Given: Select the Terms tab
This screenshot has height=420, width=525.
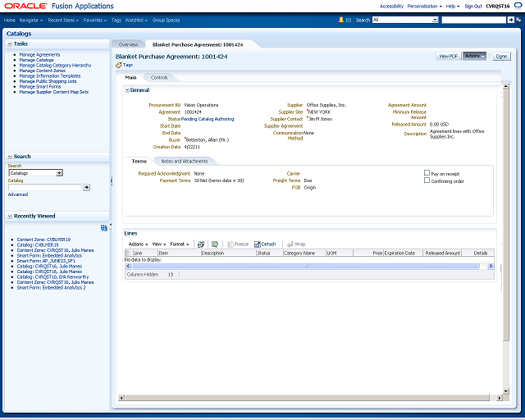Looking at the screenshot, I should point(139,161).
